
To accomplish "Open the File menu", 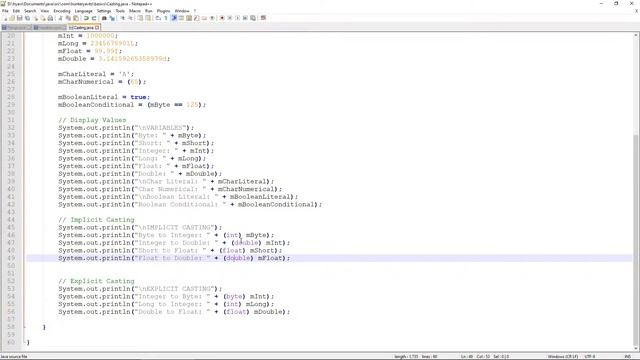I will pos(5,11).
